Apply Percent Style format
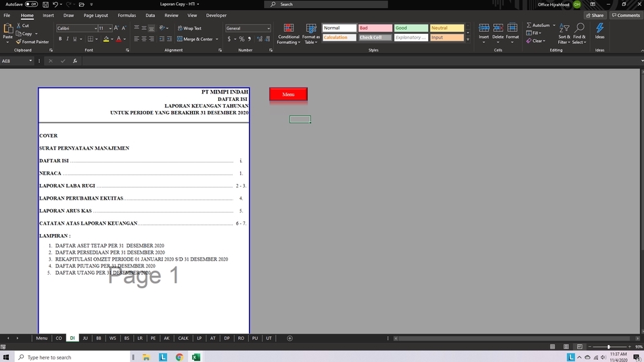Image resolution: width=644 pixels, height=362 pixels. pyautogui.click(x=242, y=39)
